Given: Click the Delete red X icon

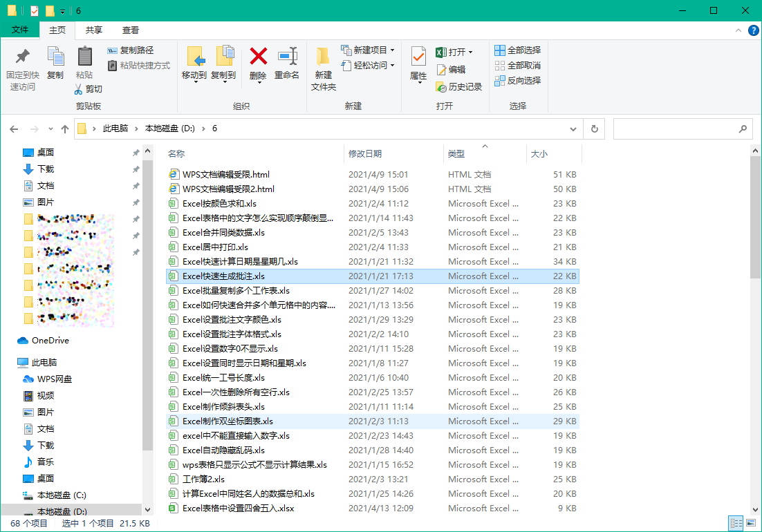Looking at the screenshot, I should [258, 57].
